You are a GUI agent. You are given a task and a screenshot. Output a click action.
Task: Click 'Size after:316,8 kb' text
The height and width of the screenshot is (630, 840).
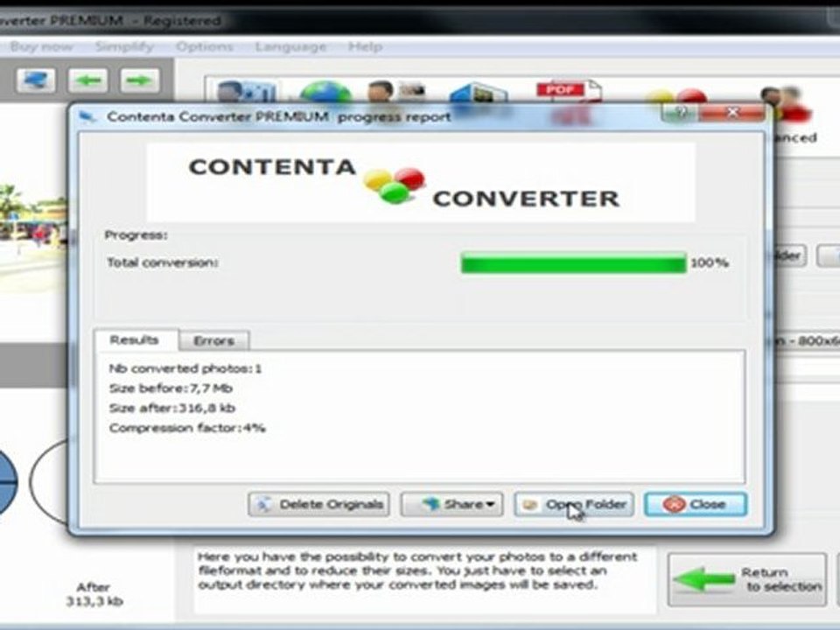tap(172, 409)
